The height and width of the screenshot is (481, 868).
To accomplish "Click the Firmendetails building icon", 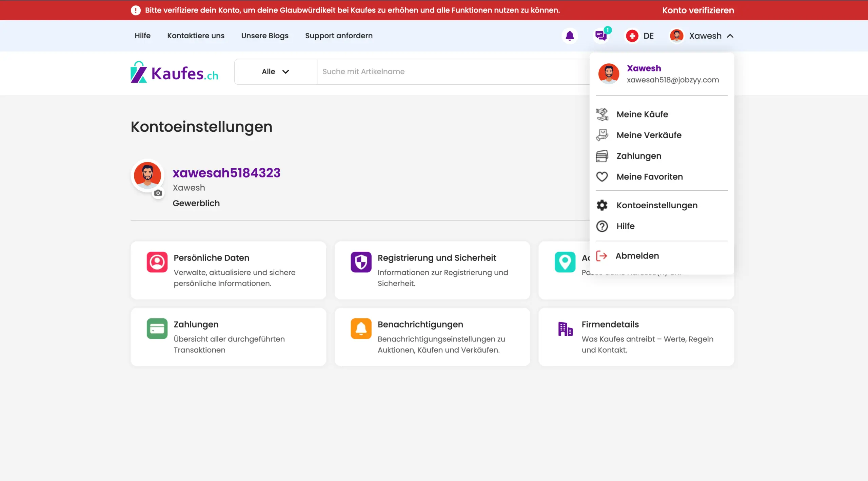I will point(565,329).
